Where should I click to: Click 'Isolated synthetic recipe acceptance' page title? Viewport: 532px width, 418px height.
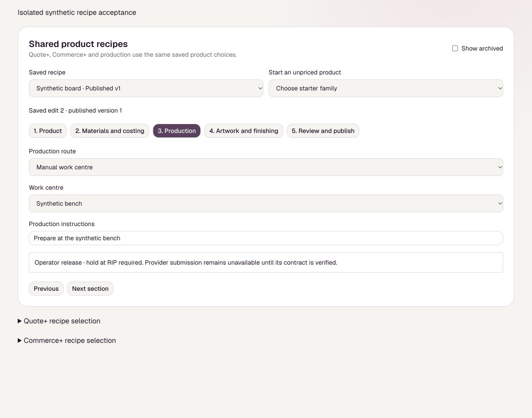[77, 12]
